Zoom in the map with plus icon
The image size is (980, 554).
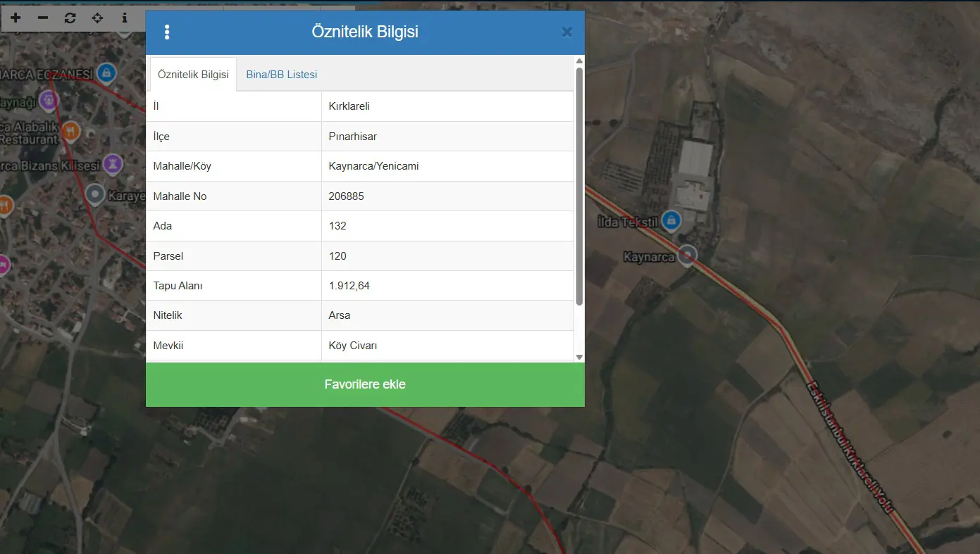pyautogui.click(x=15, y=18)
